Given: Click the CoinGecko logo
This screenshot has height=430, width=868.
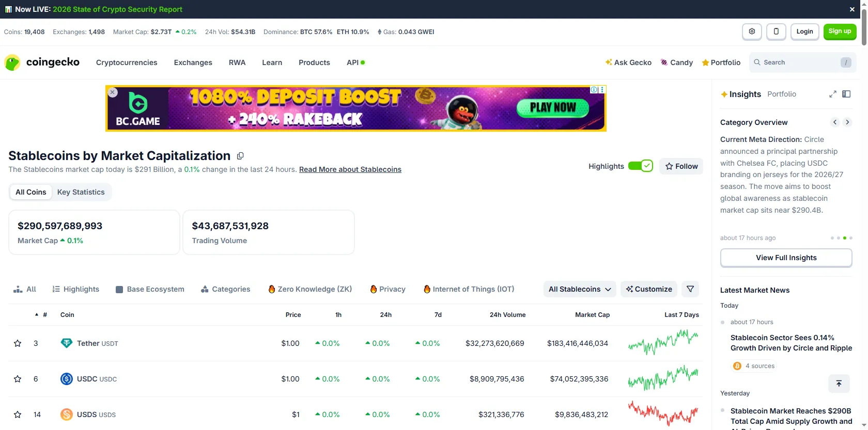Looking at the screenshot, I should [42, 62].
